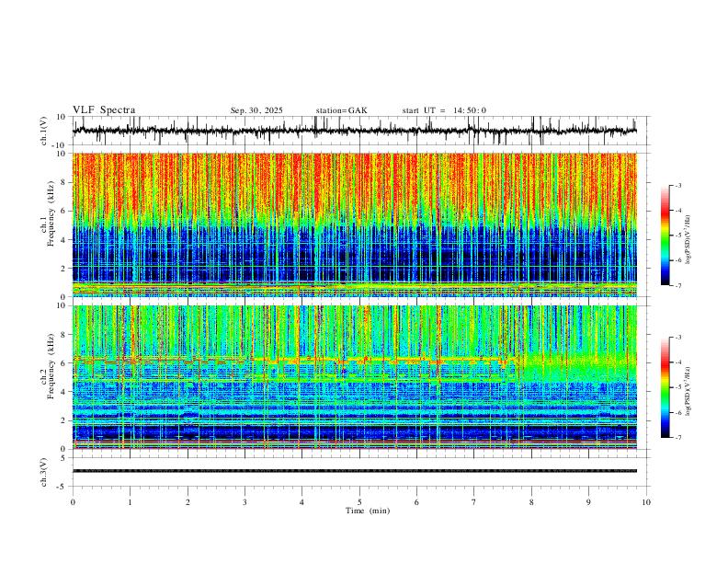This screenshot has width=728, height=563.
Task: Click time axis tick "9"
Action: tap(588, 502)
